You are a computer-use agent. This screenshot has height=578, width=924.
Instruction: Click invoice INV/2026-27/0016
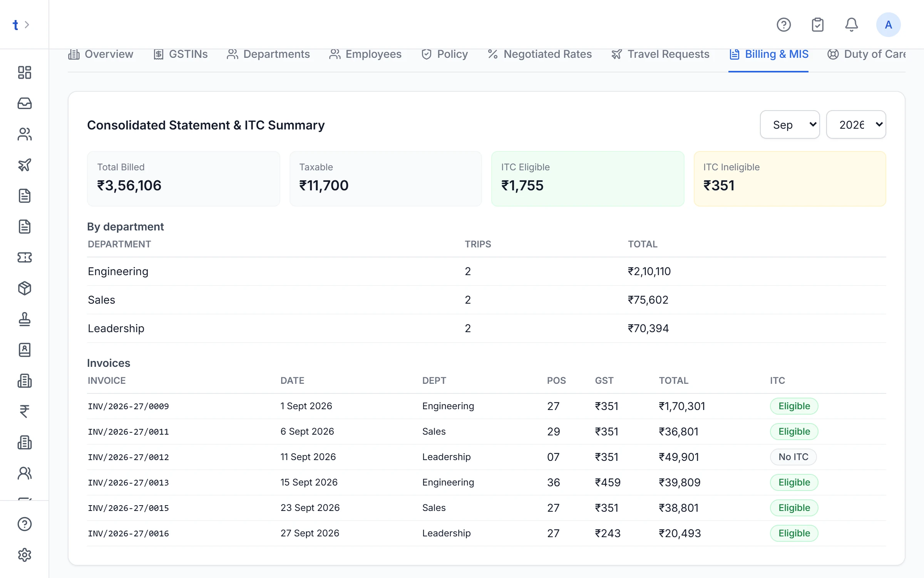[128, 533]
